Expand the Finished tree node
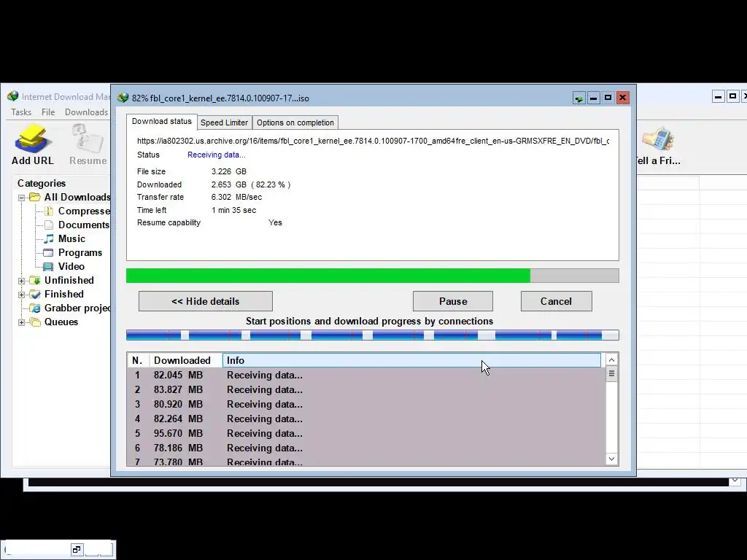This screenshot has width=747, height=560. coord(21,295)
